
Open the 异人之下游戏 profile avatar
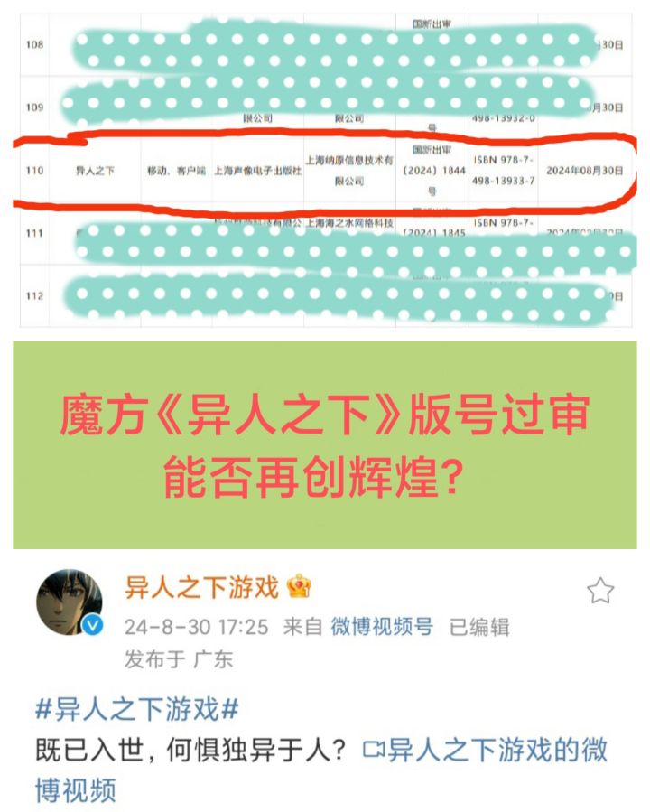(69, 602)
